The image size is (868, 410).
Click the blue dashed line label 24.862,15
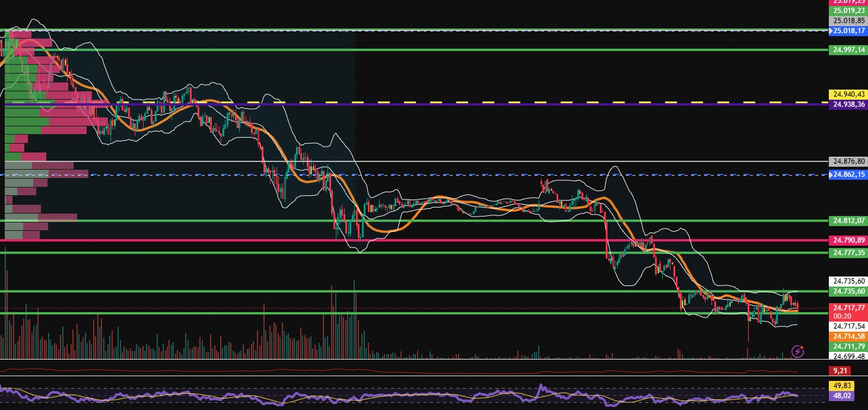(848, 174)
